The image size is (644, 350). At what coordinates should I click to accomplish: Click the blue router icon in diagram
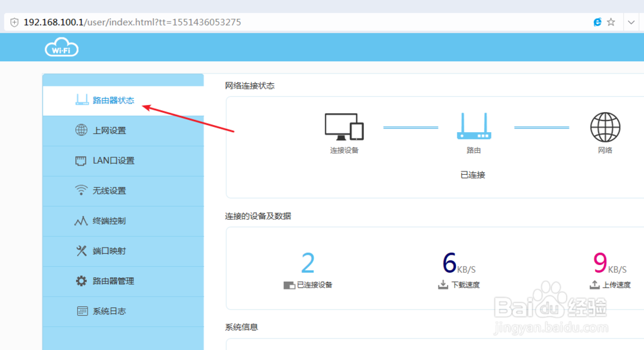474,126
